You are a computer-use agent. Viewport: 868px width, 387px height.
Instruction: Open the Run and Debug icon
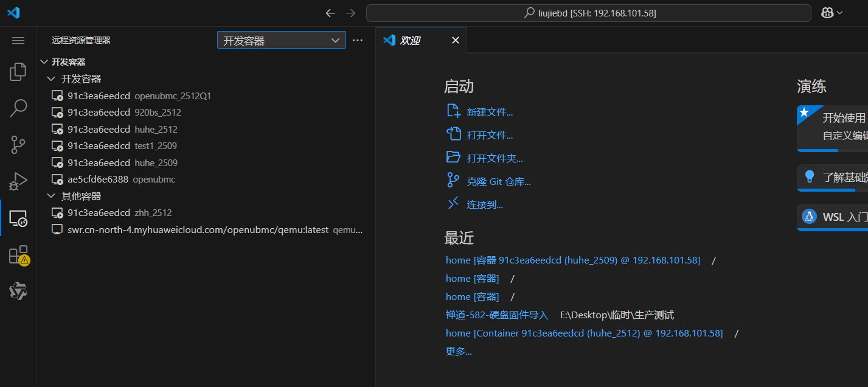pos(18,181)
